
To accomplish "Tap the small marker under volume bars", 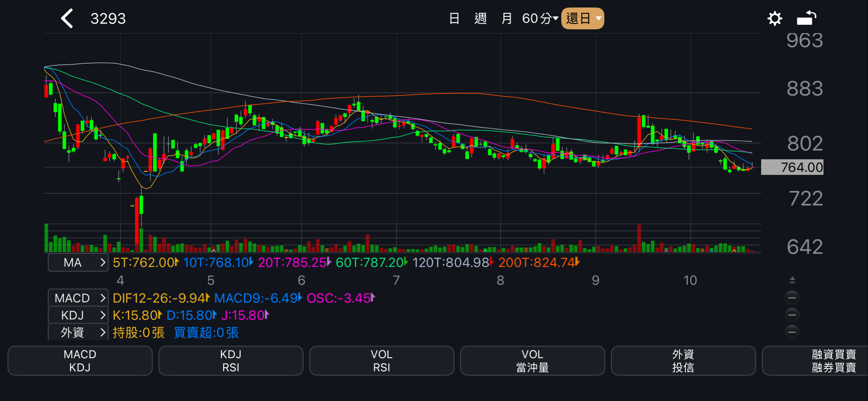I will (213, 250).
